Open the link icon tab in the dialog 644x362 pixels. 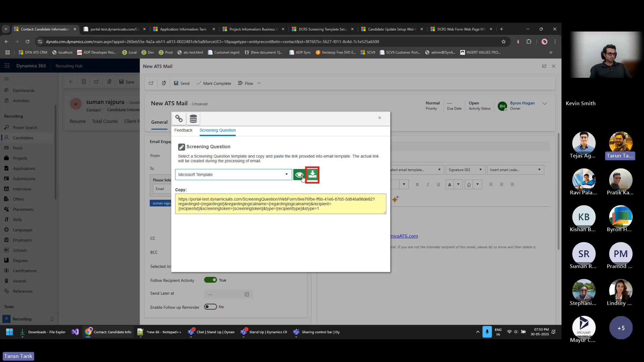(x=179, y=119)
